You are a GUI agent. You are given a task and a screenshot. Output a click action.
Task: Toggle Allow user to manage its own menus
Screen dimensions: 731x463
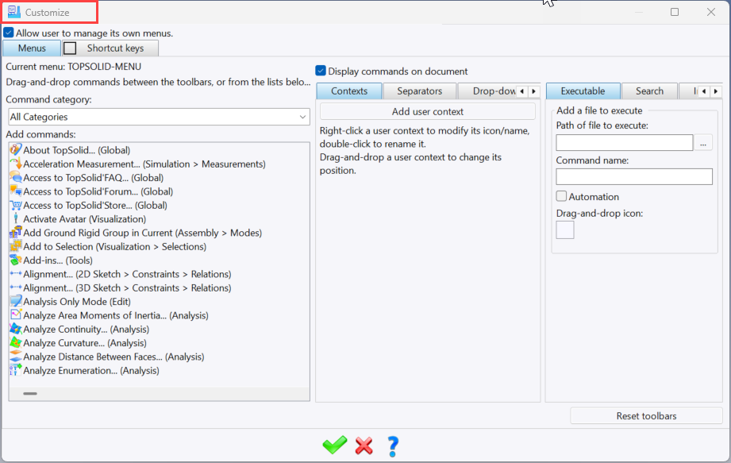pyautogui.click(x=8, y=33)
